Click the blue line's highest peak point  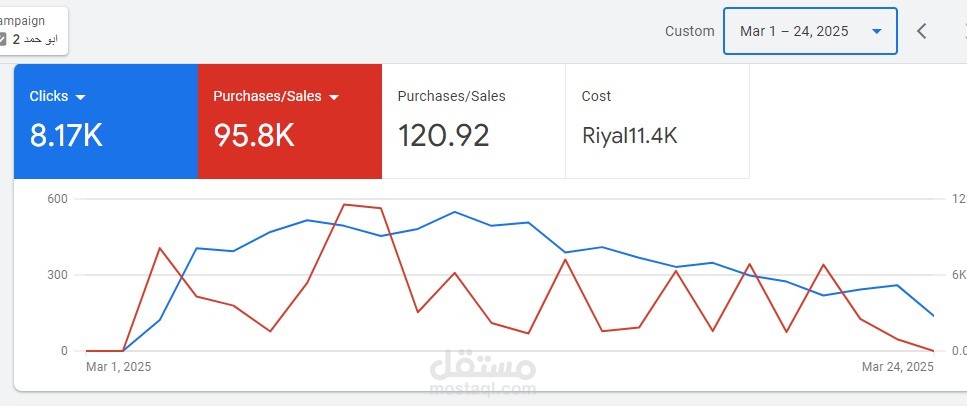[x=455, y=212]
